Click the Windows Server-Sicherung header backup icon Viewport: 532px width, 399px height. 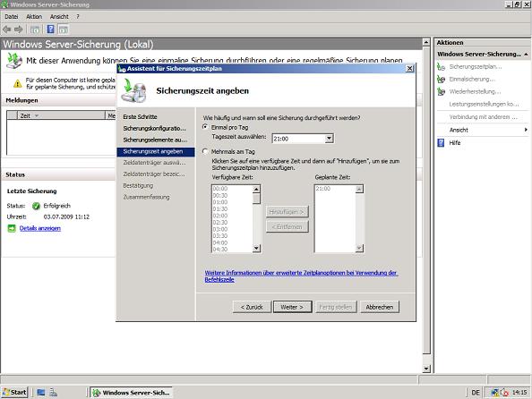pyautogui.click(x=14, y=61)
